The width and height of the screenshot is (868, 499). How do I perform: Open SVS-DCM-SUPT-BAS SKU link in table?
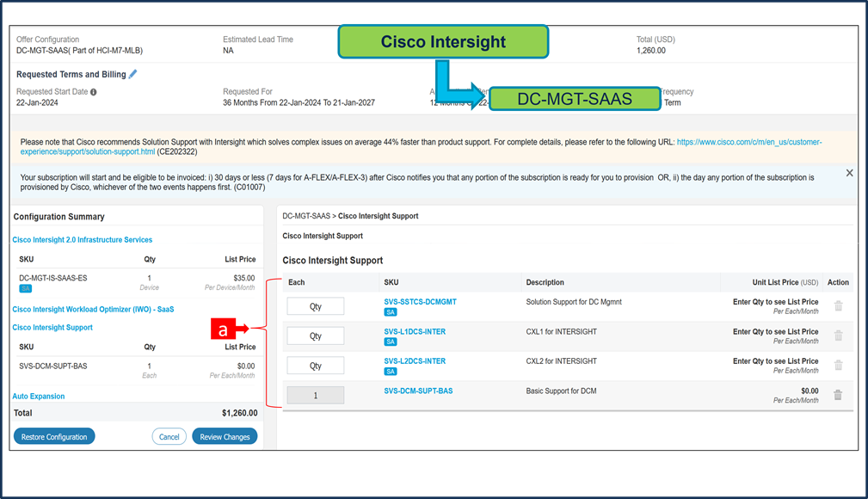pyautogui.click(x=418, y=391)
